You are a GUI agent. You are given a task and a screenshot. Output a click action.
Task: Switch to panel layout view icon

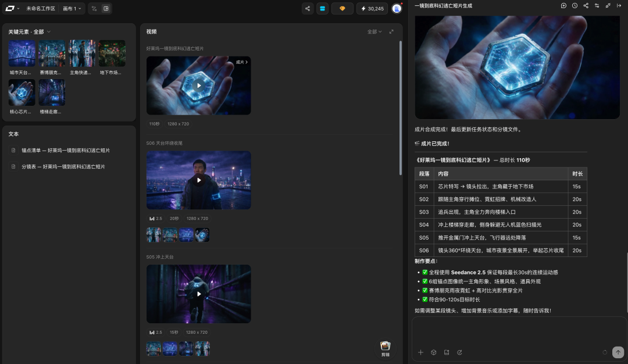[106, 8]
